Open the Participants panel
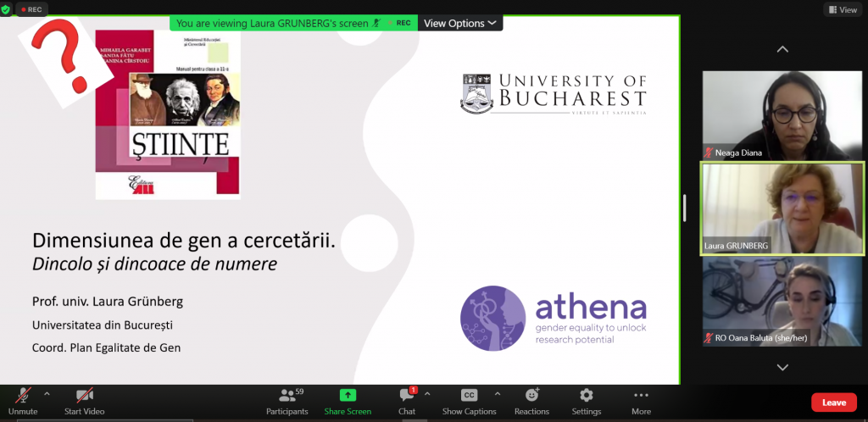 click(x=287, y=396)
